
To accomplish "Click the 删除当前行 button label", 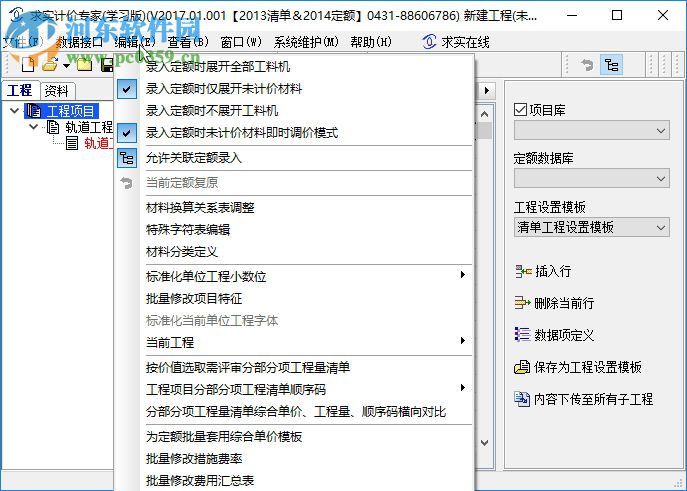I will [x=564, y=303].
